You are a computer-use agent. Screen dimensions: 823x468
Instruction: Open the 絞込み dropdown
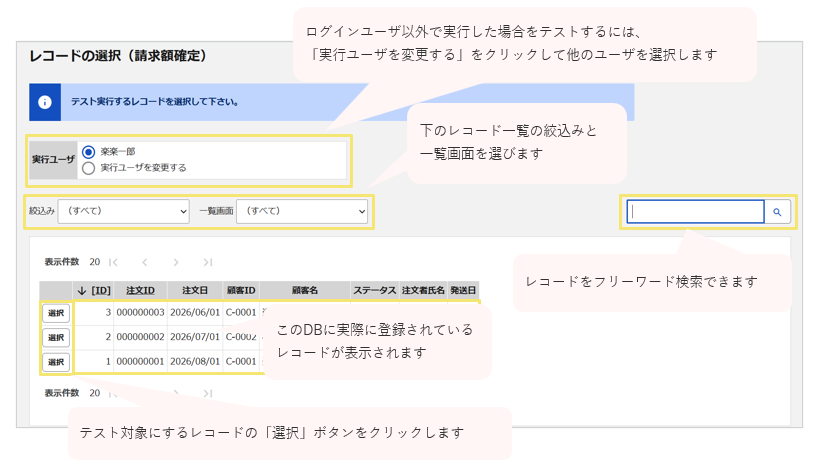click(x=123, y=211)
